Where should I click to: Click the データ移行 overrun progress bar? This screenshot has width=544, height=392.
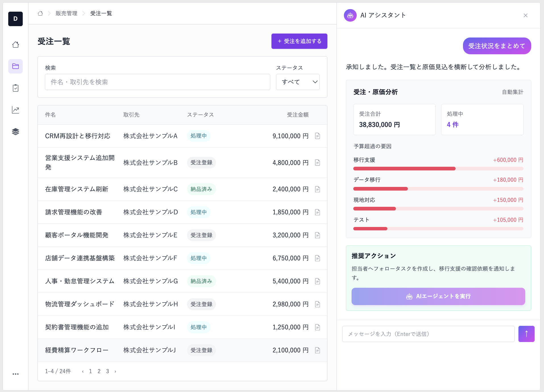(438, 189)
